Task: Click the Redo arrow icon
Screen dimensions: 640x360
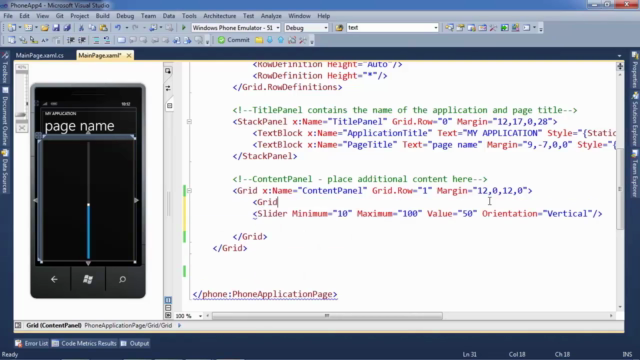Action: tap(135, 28)
